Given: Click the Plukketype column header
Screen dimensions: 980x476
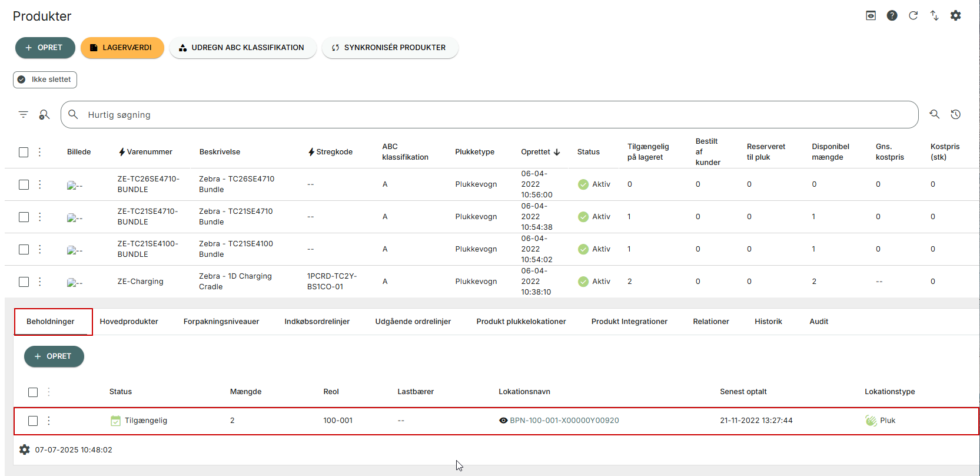Looking at the screenshot, I should (475, 152).
